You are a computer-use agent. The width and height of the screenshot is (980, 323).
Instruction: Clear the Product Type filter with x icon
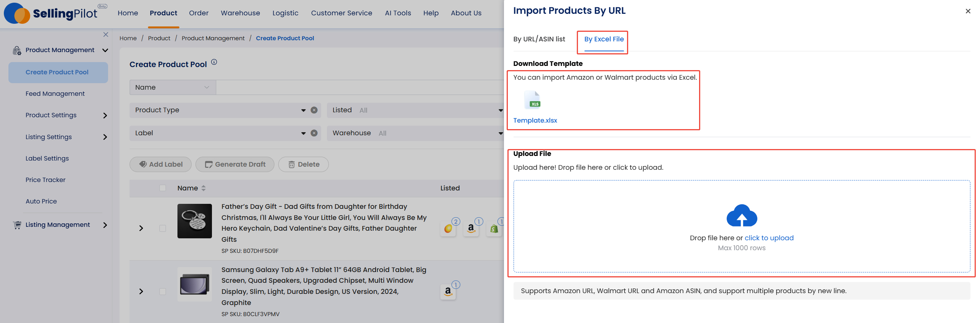click(314, 110)
